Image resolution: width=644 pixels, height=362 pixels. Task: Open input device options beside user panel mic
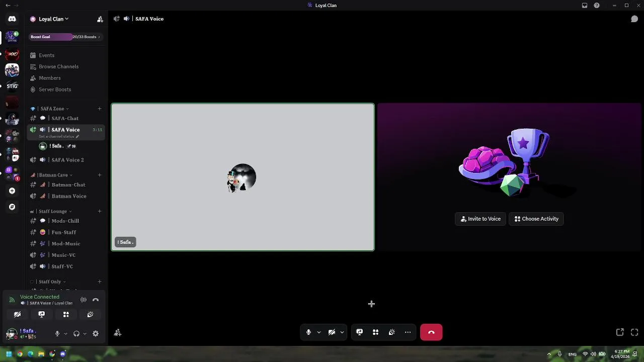tap(66, 333)
